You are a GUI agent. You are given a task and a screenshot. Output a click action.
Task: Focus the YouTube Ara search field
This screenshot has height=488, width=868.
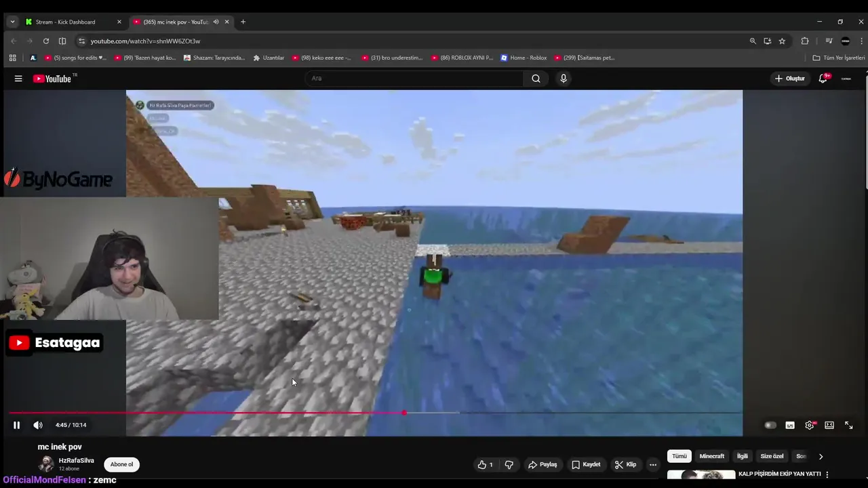(x=414, y=79)
